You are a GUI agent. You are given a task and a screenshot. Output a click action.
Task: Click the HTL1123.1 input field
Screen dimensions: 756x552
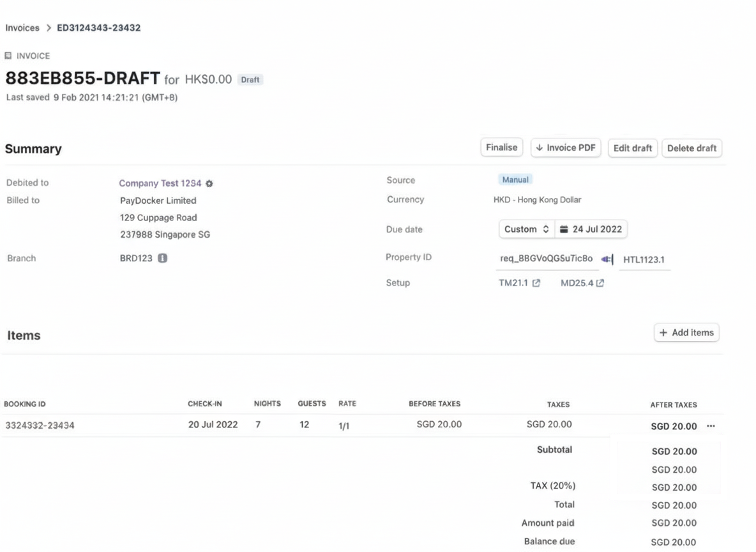(644, 259)
